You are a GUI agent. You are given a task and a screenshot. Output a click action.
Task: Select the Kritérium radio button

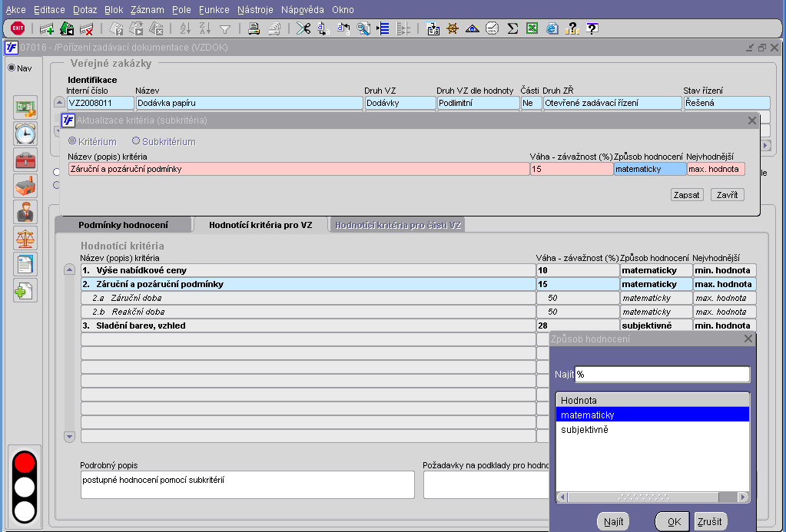[x=72, y=141]
